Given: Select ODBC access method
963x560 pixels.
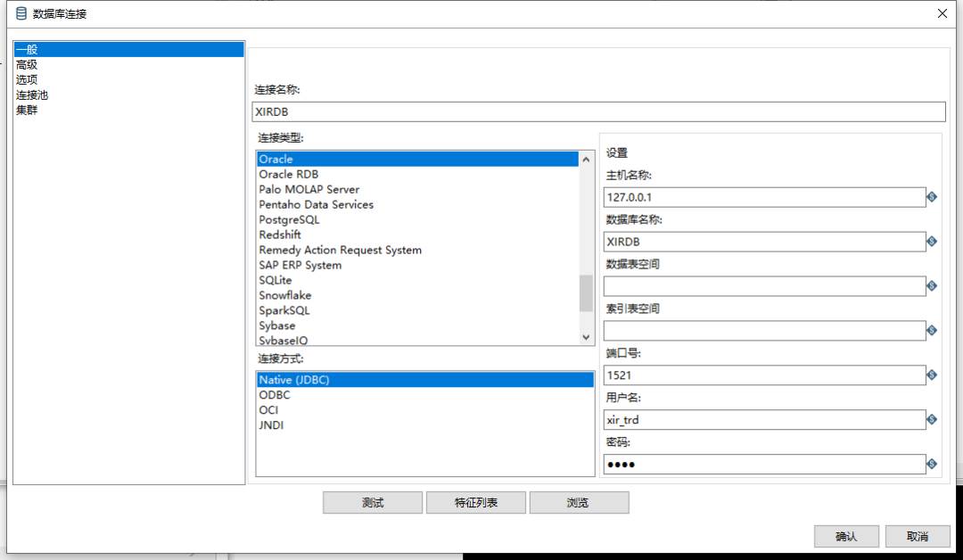Looking at the screenshot, I should point(275,395).
